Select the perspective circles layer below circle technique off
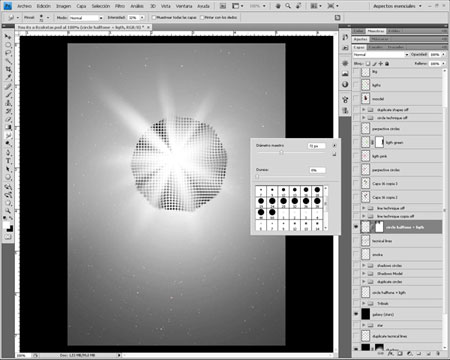Viewport: 450px width, 360px height. coord(397,129)
